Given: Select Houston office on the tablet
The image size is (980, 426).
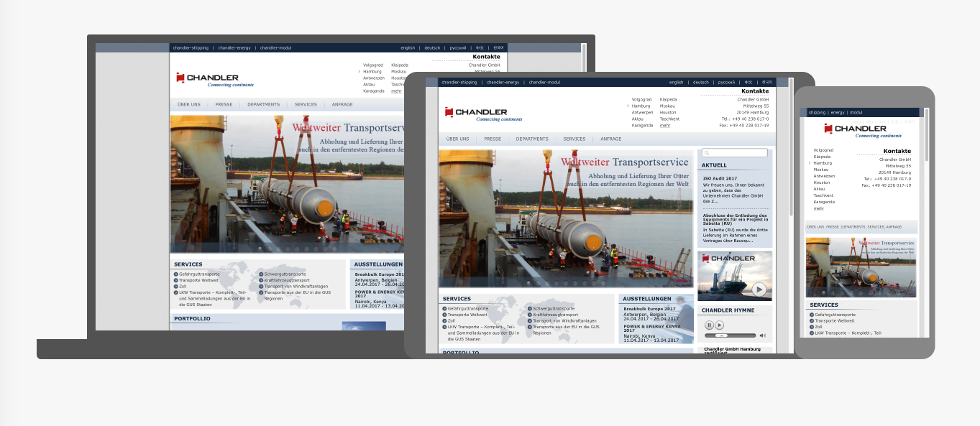Looking at the screenshot, I should [x=668, y=112].
